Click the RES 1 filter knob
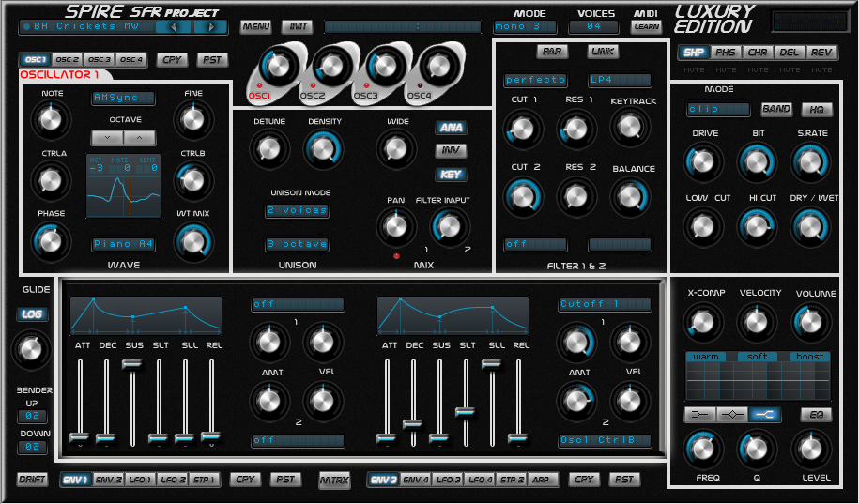859x504 pixels. [575, 130]
